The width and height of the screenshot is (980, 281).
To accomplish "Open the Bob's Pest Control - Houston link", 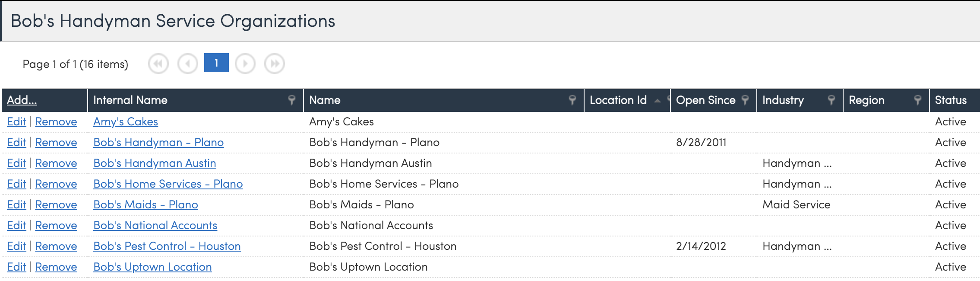I will (x=167, y=246).
